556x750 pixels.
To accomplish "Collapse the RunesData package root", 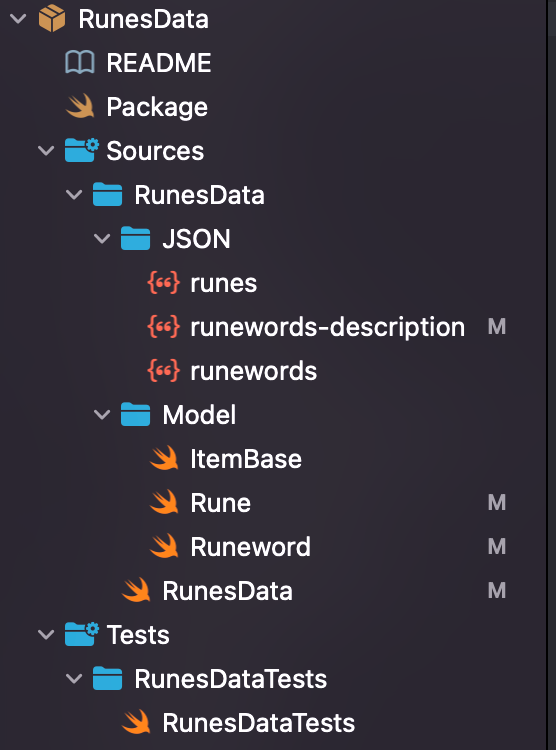I will [18, 19].
